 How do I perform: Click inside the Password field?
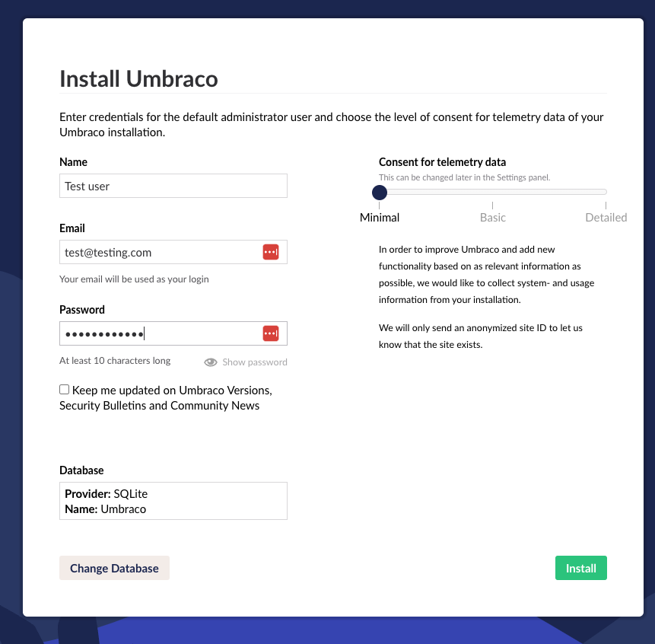[x=173, y=333]
